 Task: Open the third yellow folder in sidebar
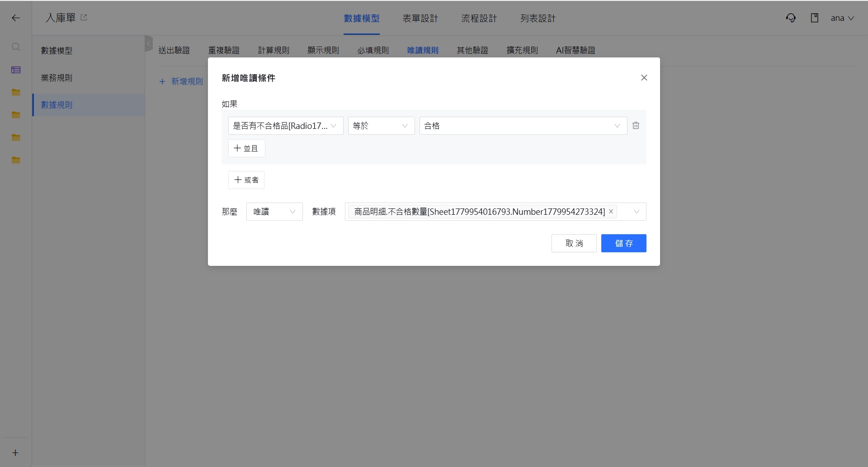click(x=16, y=137)
